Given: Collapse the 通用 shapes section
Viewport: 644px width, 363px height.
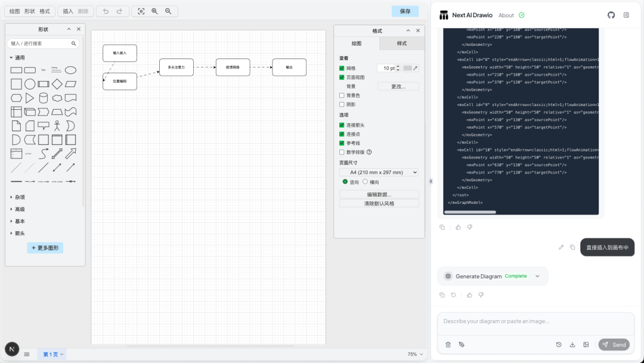Looking at the screenshot, I should pos(17,57).
